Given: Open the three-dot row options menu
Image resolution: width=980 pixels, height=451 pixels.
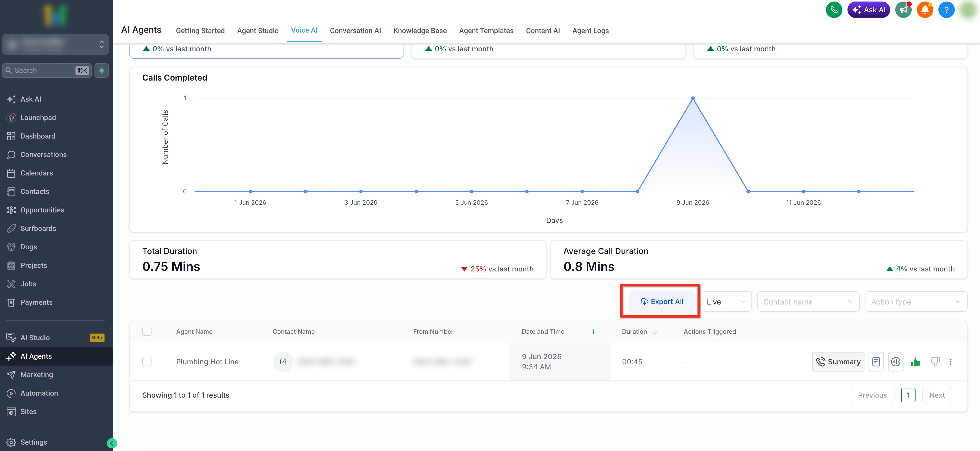Looking at the screenshot, I should [950, 362].
